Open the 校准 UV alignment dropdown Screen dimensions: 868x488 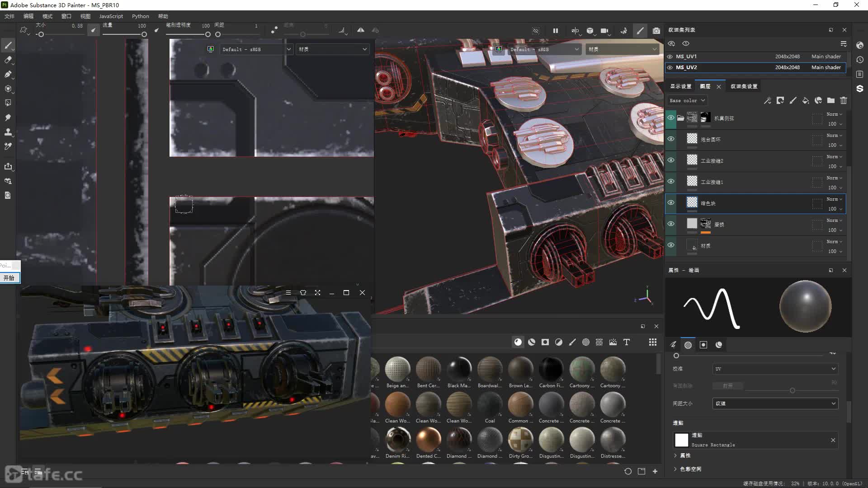point(775,369)
